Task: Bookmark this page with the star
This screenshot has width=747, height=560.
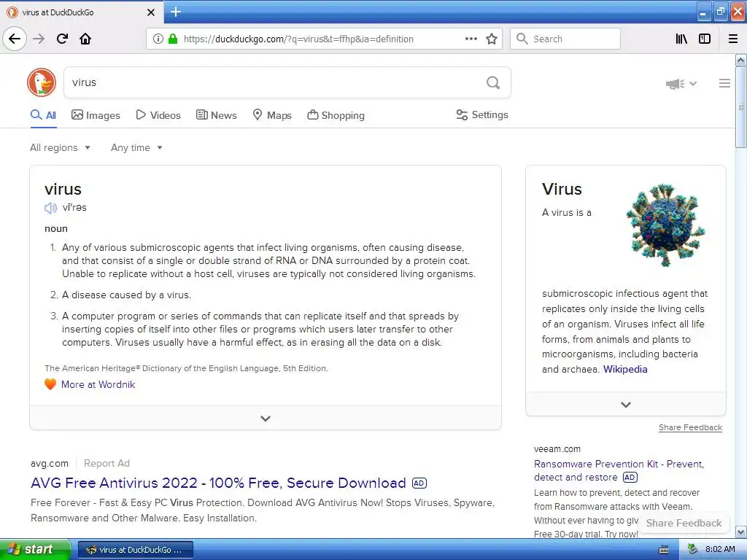Action: point(492,39)
